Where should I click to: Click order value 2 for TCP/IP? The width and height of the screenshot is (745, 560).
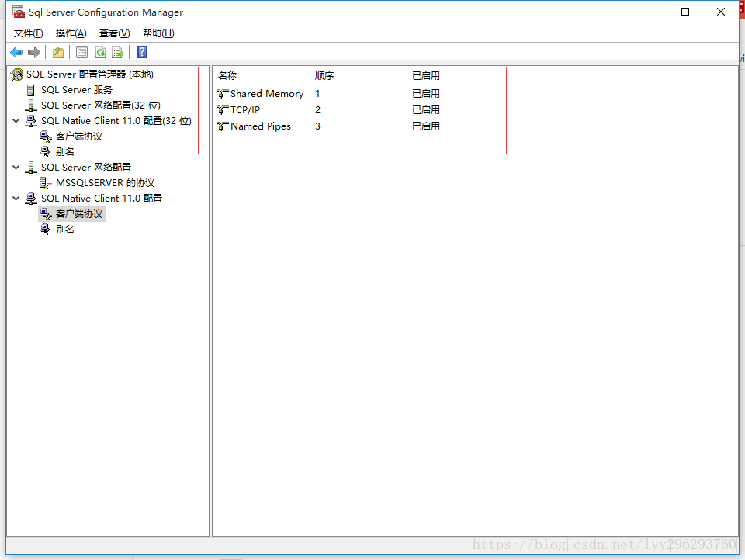tap(317, 110)
